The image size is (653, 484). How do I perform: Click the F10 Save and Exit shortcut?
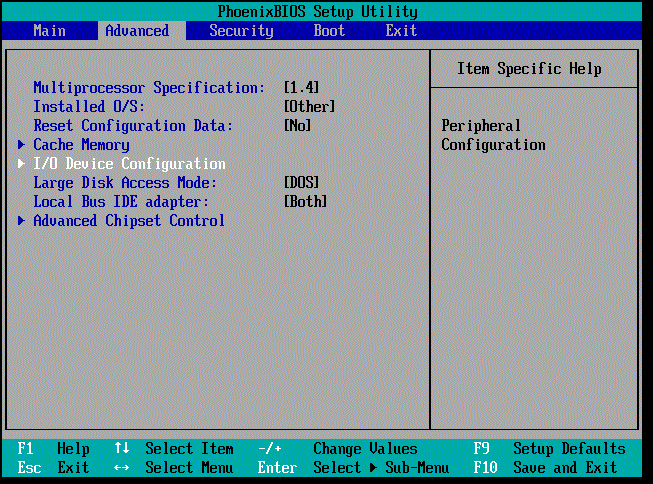click(545, 467)
